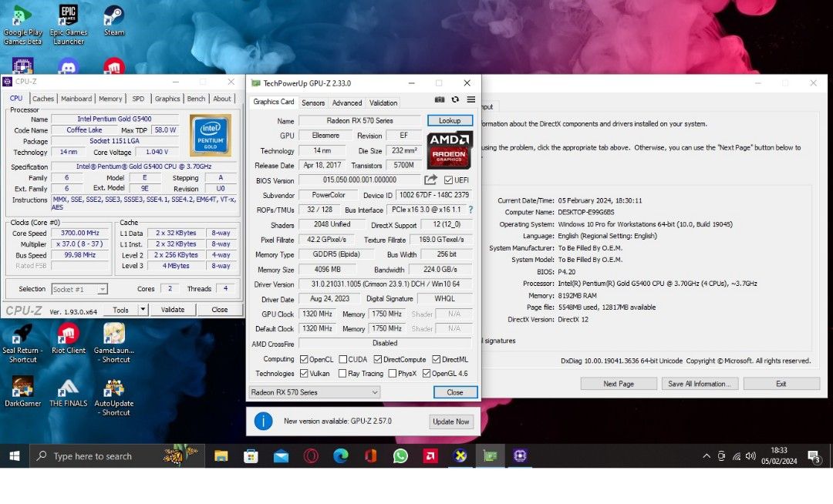
Task: Open Microsoft Store from taskbar
Action: (251, 455)
